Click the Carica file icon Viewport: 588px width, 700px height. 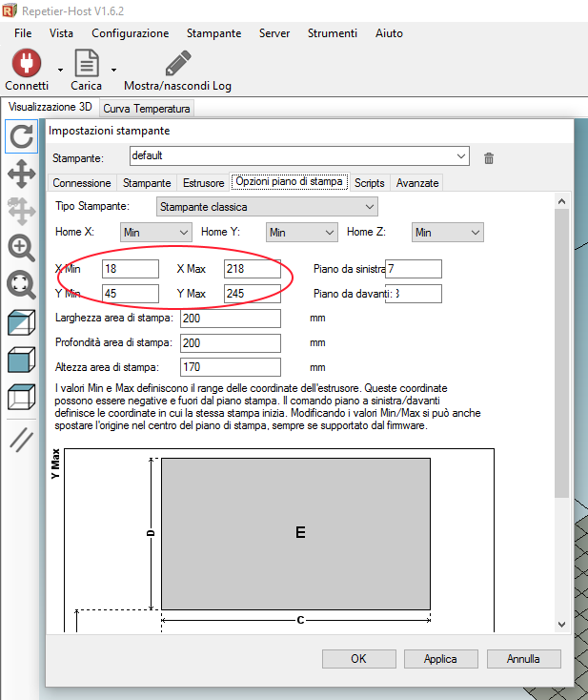87,64
